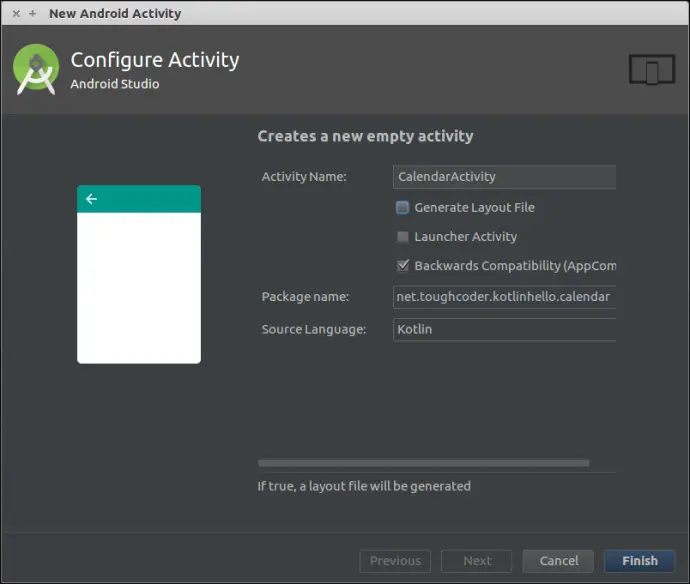Click the 'Android Studio' subtitle text
Image resolution: width=690 pixels, height=584 pixels.
click(x=115, y=84)
